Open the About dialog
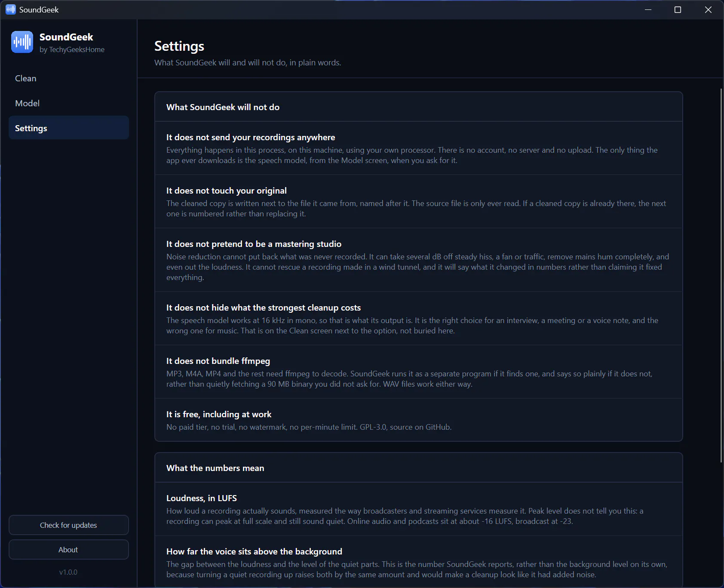The width and height of the screenshot is (724, 588). pyautogui.click(x=69, y=550)
